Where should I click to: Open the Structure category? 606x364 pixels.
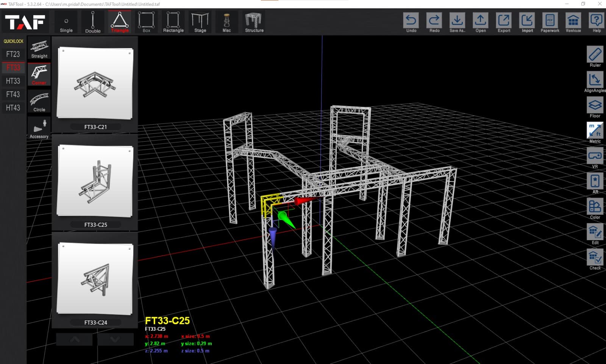(x=254, y=22)
